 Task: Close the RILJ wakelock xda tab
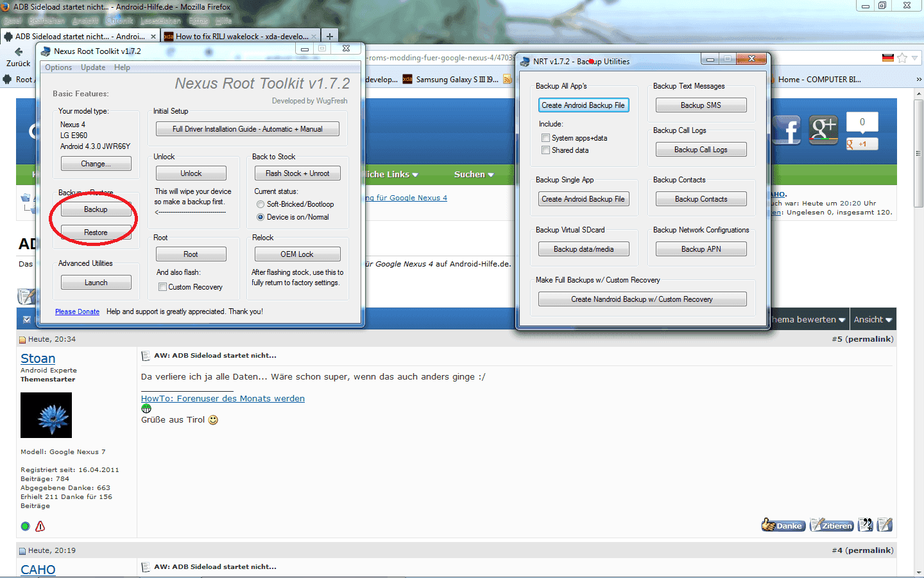pyautogui.click(x=314, y=37)
